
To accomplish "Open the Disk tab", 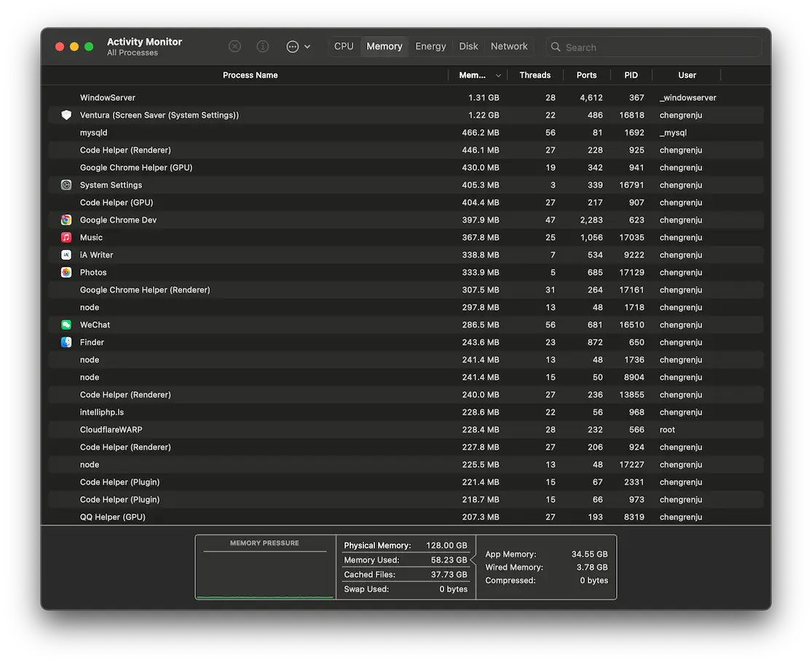I will pyautogui.click(x=468, y=47).
